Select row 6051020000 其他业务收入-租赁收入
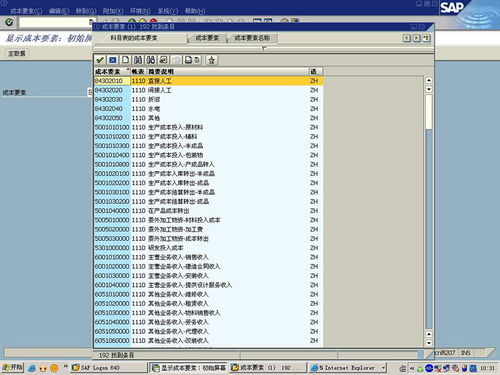Image resolution: width=500 pixels, height=375 pixels. (208, 304)
